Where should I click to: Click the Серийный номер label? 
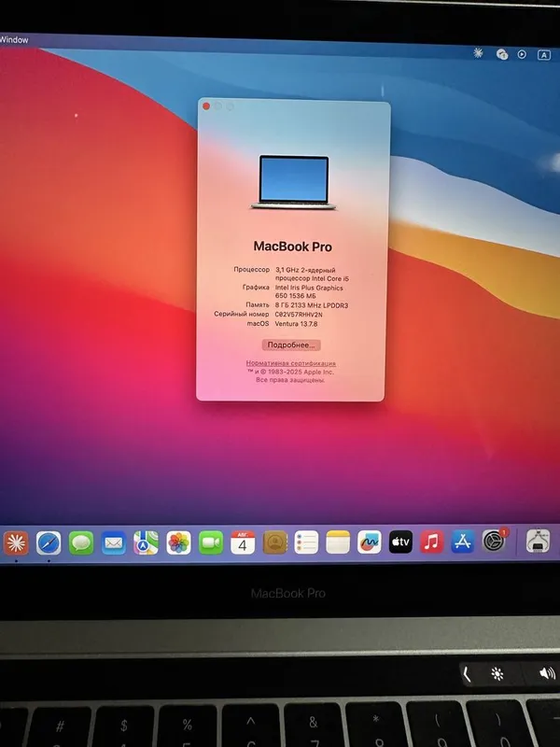tap(242, 314)
